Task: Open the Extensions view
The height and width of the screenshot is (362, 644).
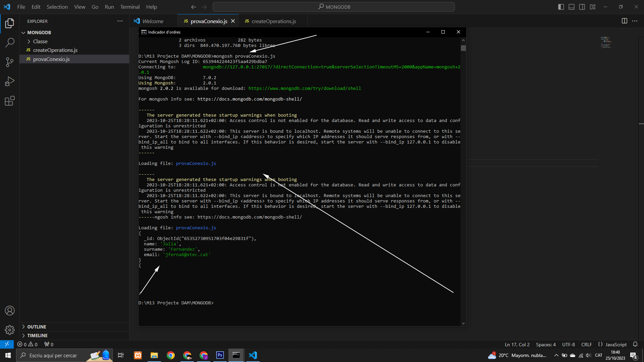Action: pyautogui.click(x=10, y=101)
